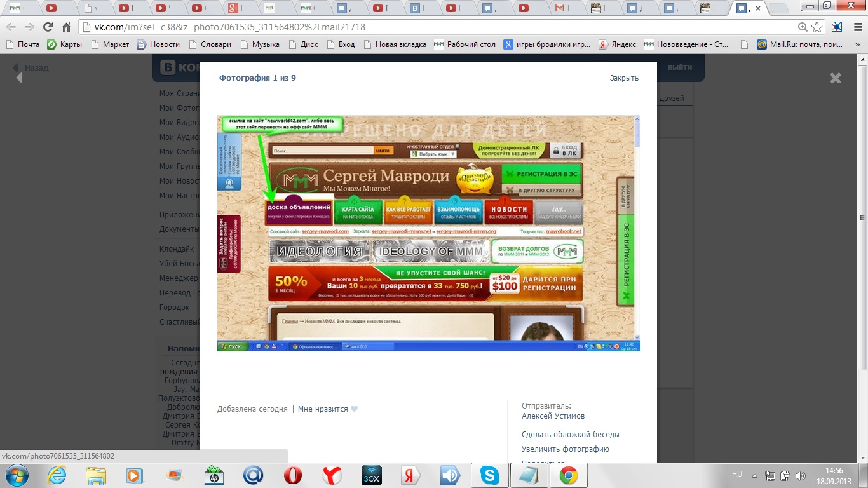The width and height of the screenshot is (868, 488).
Task: Launch Internet Explorer from taskbar
Action: coord(57,475)
